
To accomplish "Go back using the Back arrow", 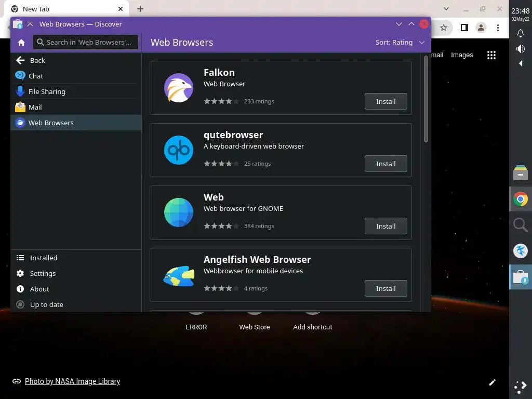I will 20,60.
